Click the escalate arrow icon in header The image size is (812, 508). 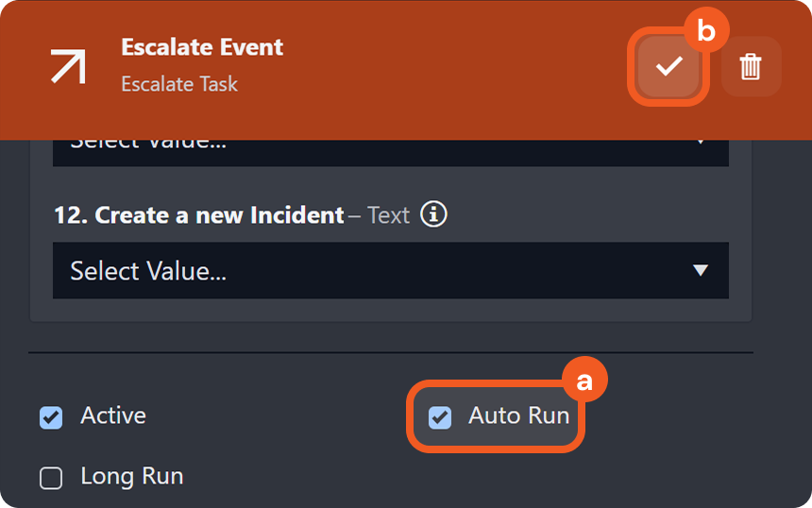coord(69,66)
